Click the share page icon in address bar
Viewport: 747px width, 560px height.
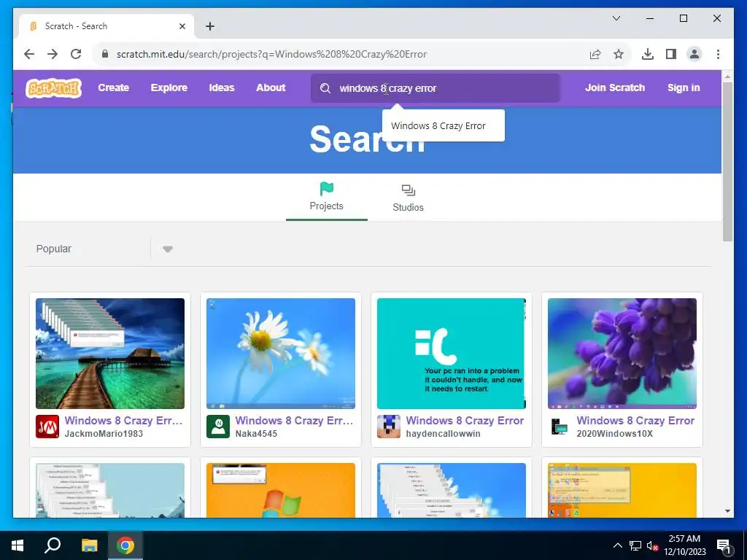595,54
